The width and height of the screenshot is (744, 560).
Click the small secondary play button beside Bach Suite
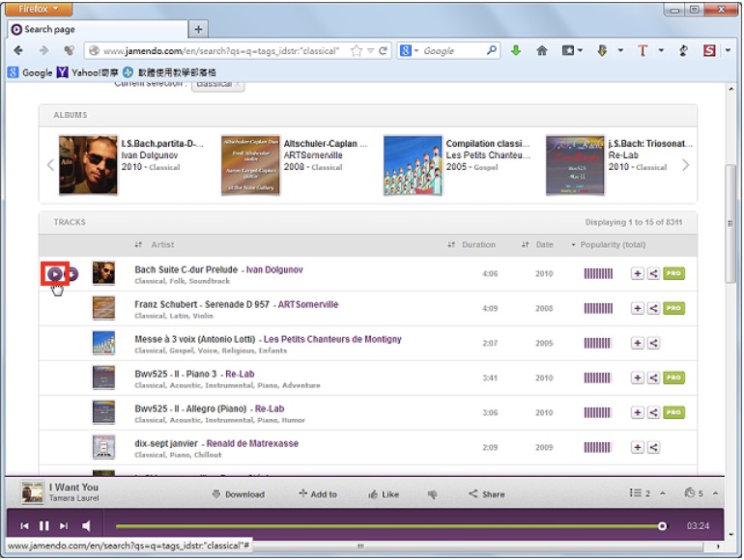72,273
